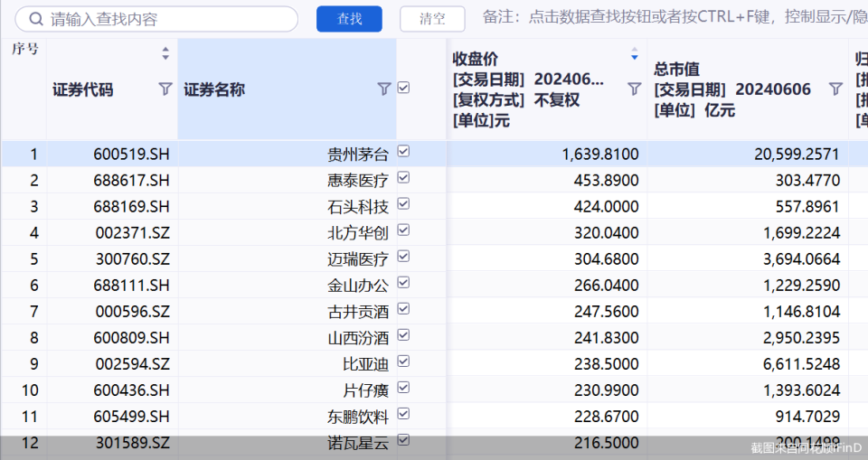
Task: Uncheck the 迈瑞医疗 row checkbox
Action: (x=403, y=257)
